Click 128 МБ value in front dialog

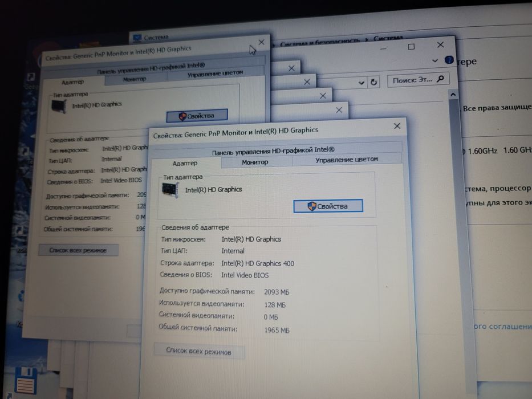pyautogui.click(x=275, y=305)
